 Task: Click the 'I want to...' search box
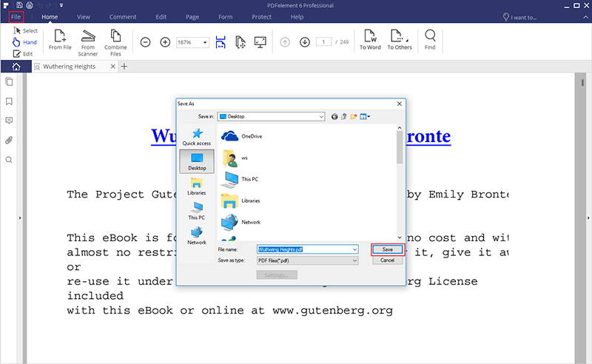pyautogui.click(x=519, y=17)
